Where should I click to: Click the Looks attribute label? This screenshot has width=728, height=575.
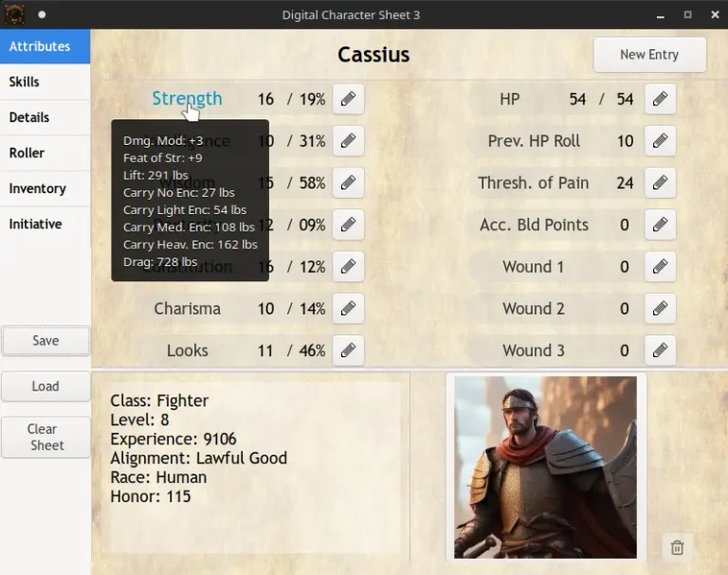187,350
